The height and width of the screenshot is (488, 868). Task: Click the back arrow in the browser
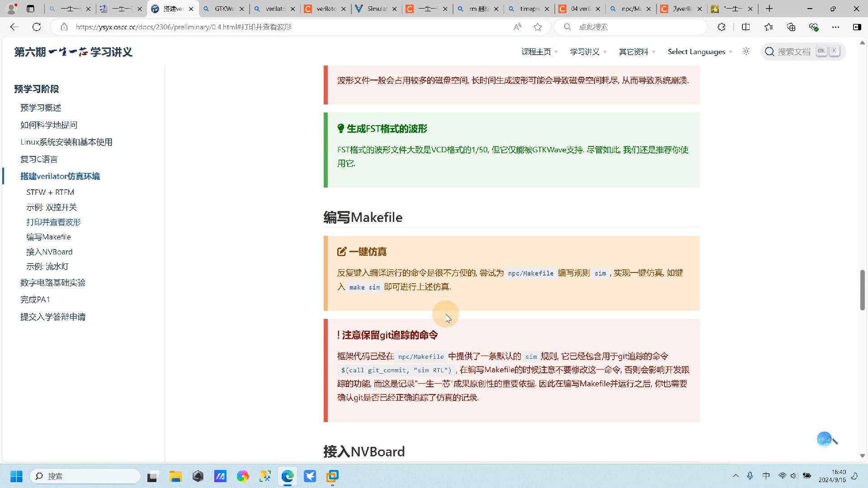(x=14, y=27)
